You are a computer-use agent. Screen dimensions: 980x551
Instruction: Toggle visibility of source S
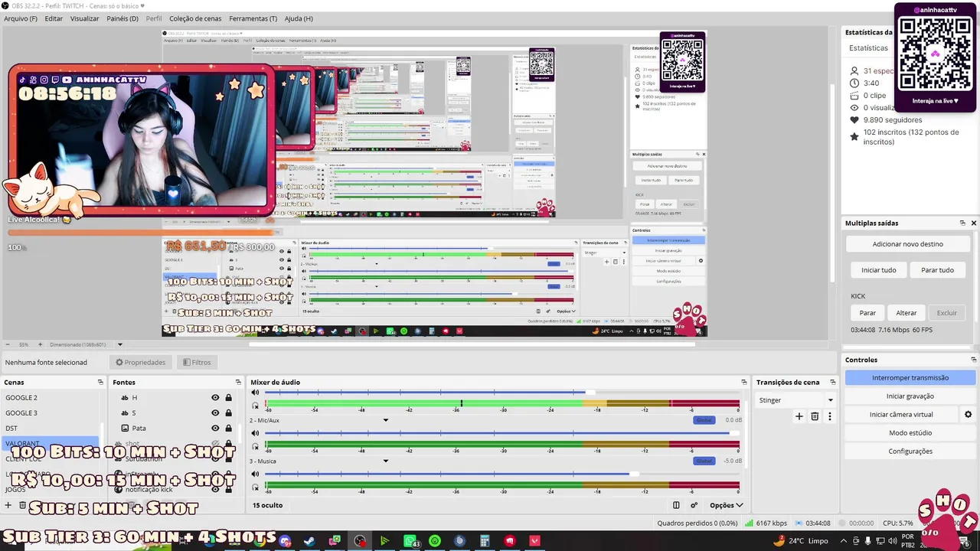tap(215, 412)
